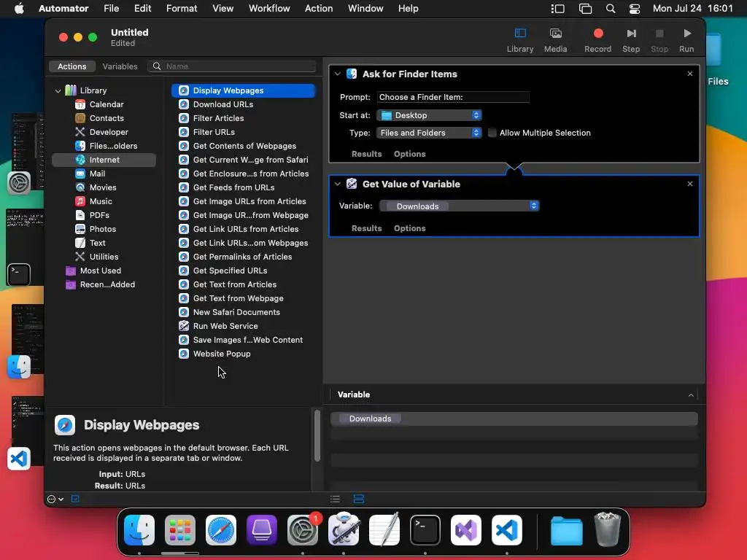Remove the Ask for Finder Items action
Viewport: 747px width, 560px height.
click(689, 74)
